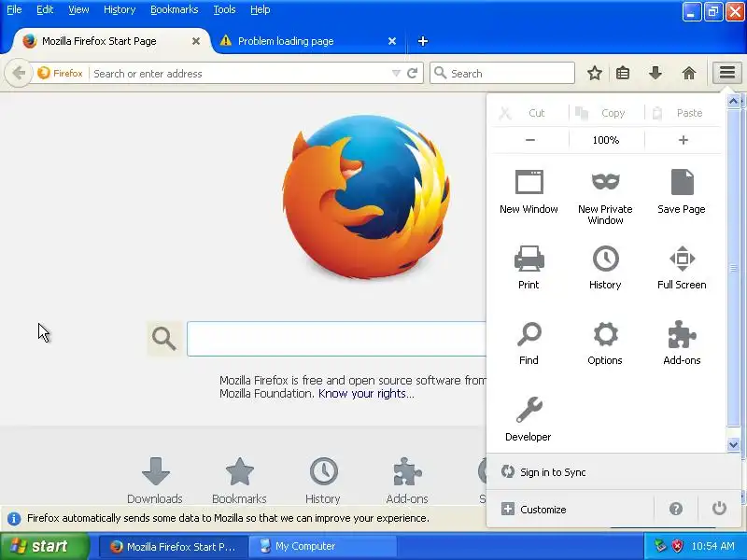Open the Help menu
Viewport: 747px width, 560px height.
point(261,9)
